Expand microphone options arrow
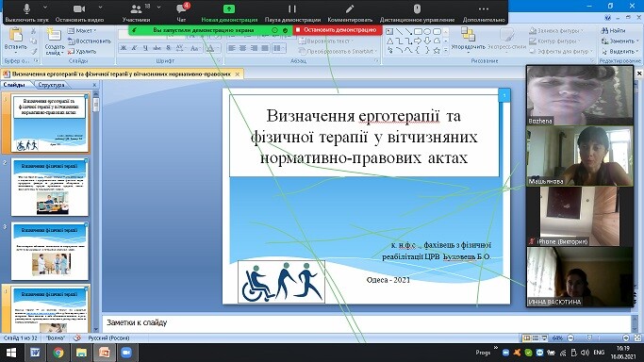 coord(45,8)
